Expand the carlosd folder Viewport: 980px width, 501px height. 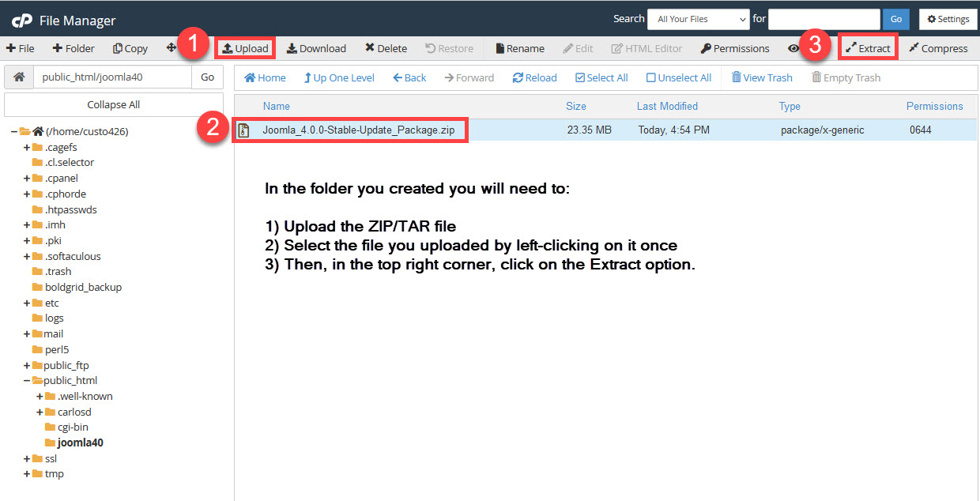point(40,412)
